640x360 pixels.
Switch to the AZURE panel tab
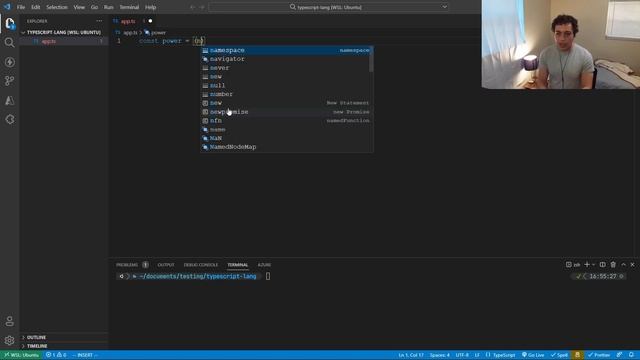pos(264,265)
